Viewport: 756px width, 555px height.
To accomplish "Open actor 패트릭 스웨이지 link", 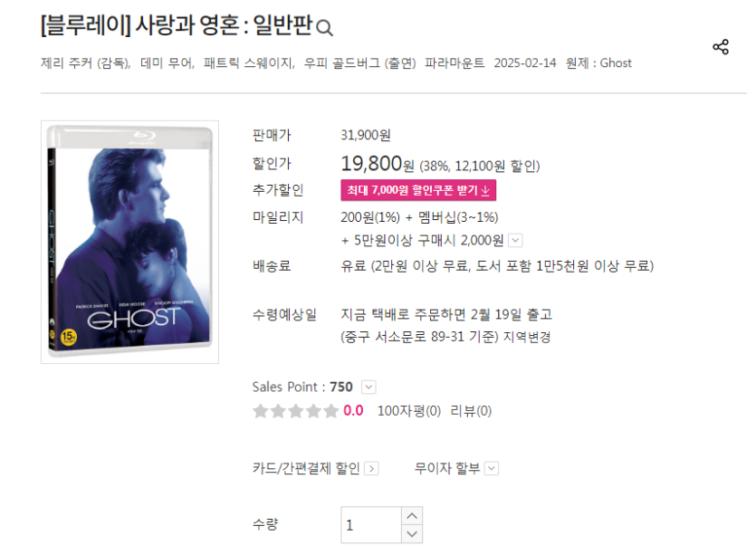I will click(248, 63).
